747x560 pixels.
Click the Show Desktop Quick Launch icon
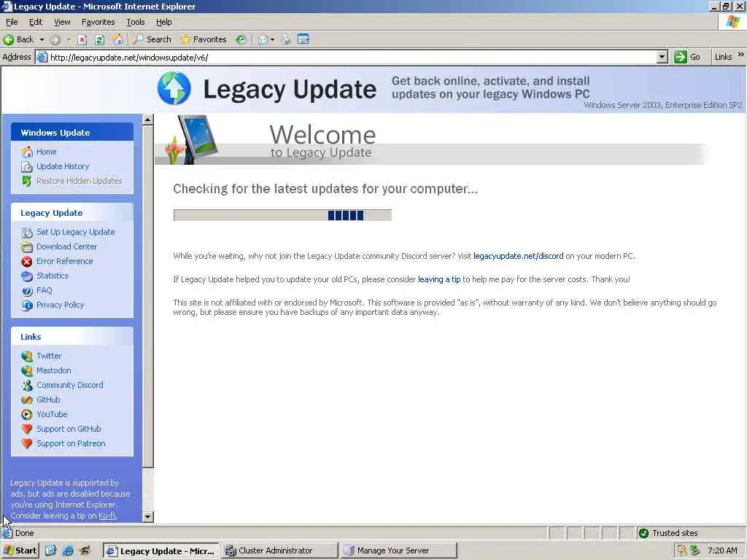[50, 551]
